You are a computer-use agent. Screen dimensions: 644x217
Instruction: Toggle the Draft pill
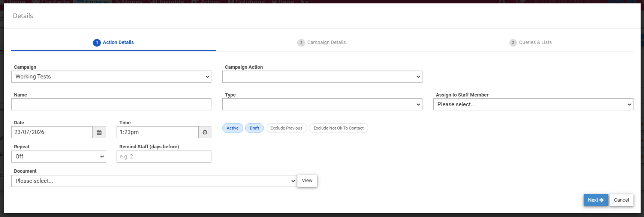point(255,128)
